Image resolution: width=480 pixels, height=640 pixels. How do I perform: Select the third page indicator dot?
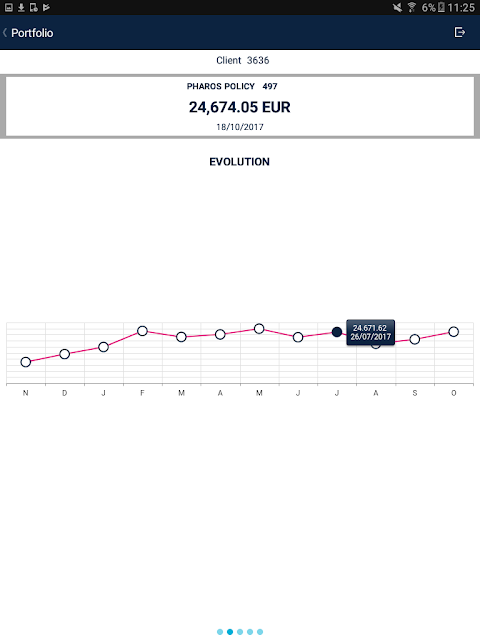240,632
